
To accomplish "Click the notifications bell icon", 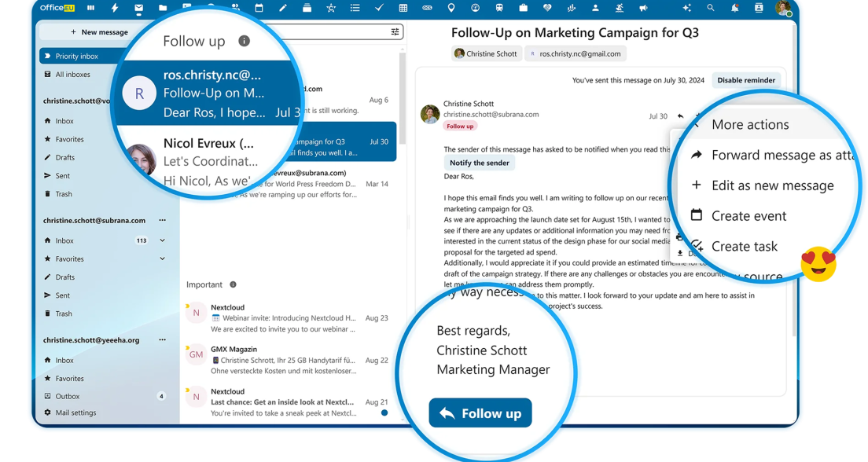I will [x=734, y=9].
